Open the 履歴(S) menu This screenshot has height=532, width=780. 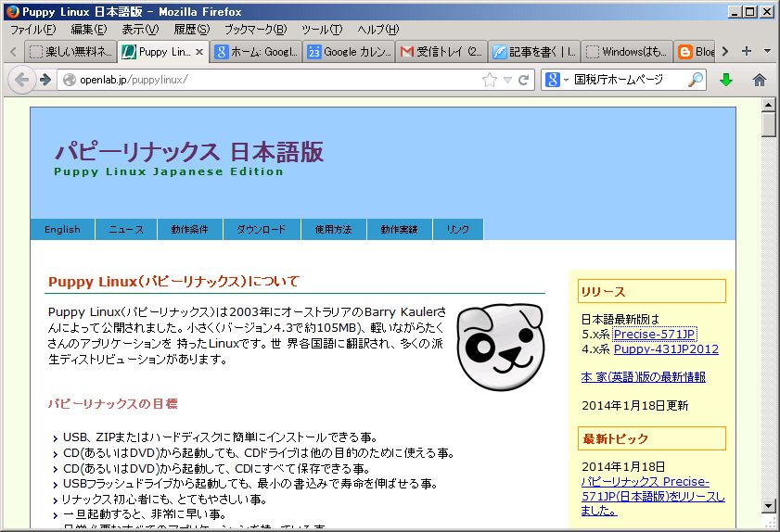pyautogui.click(x=191, y=30)
